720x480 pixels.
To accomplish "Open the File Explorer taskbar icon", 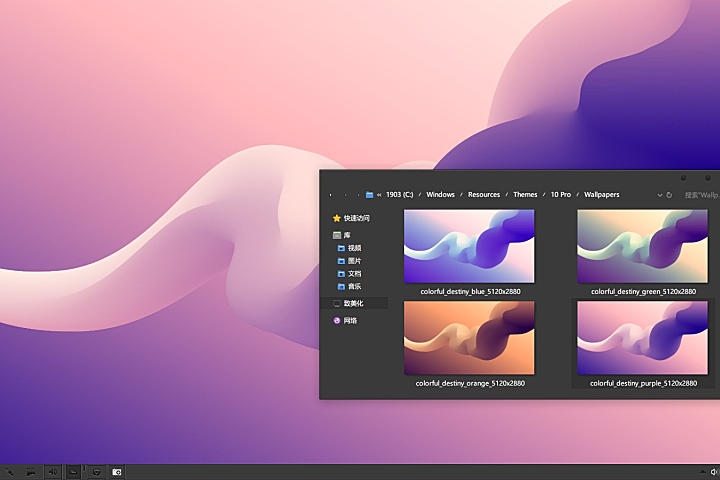I will [x=73, y=472].
